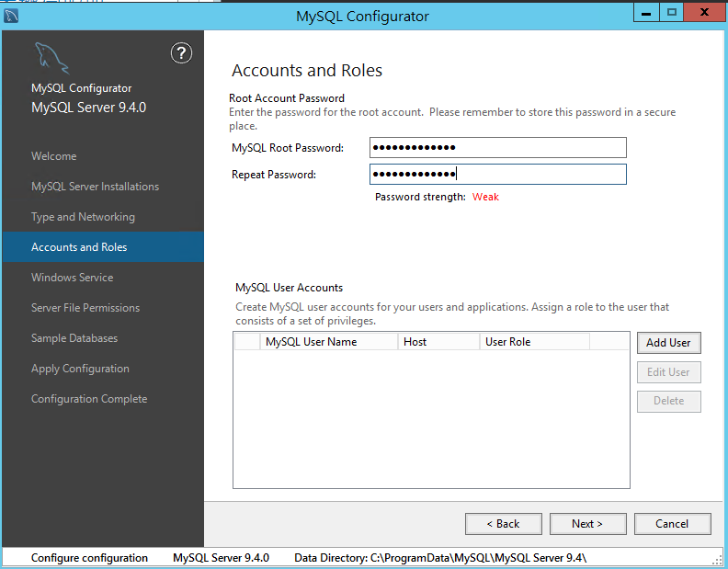728x569 pixels.
Task: Go back with the < Back button
Action: point(504,524)
